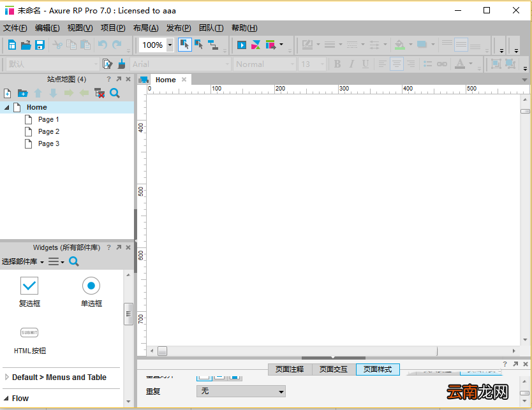Open the 选择部件库 library dropdown
Image resolution: width=532 pixels, height=410 pixels.
(x=23, y=261)
